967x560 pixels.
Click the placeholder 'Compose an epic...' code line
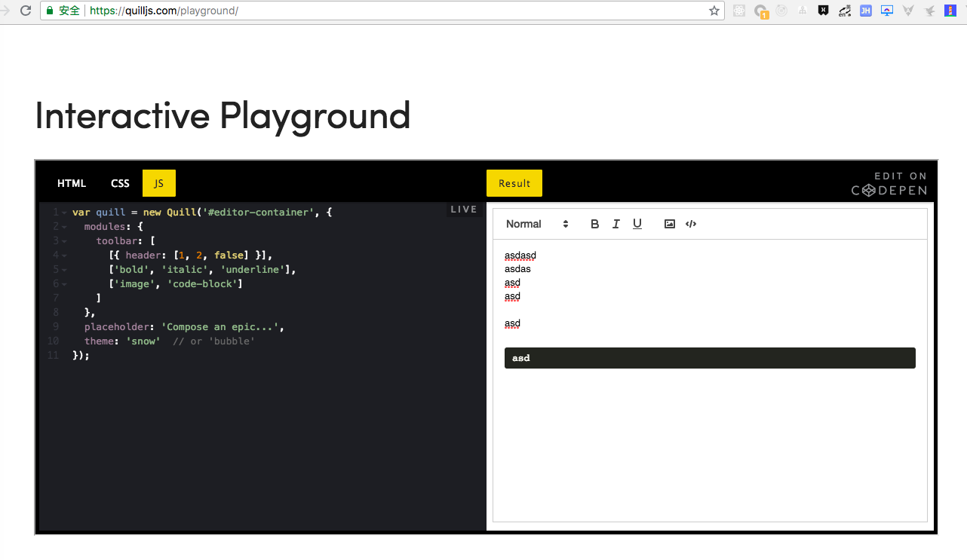tap(184, 327)
